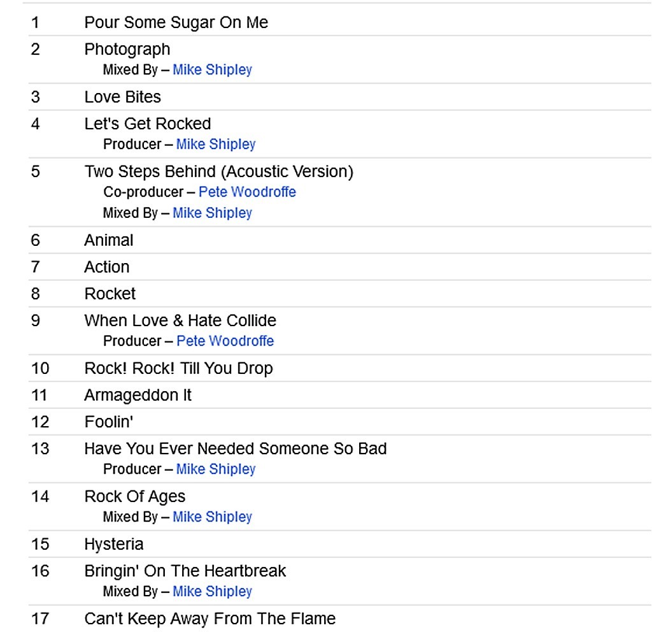
Task: Click the Photograph track title
Action: point(127,50)
